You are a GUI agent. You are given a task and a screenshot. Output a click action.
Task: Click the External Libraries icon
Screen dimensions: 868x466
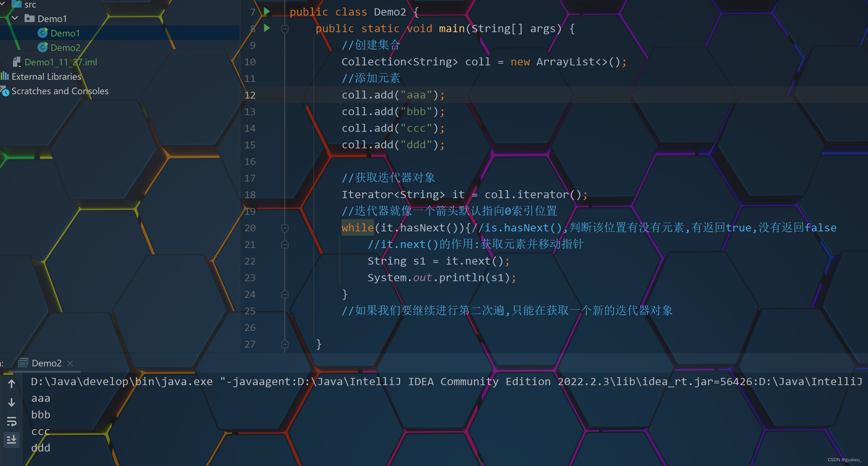point(5,76)
